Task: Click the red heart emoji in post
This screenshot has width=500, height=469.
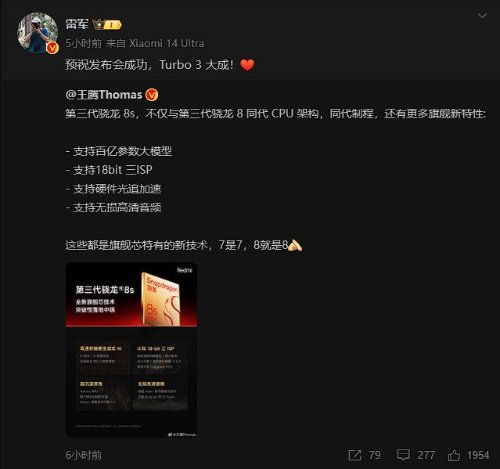Action: click(247, 65)
